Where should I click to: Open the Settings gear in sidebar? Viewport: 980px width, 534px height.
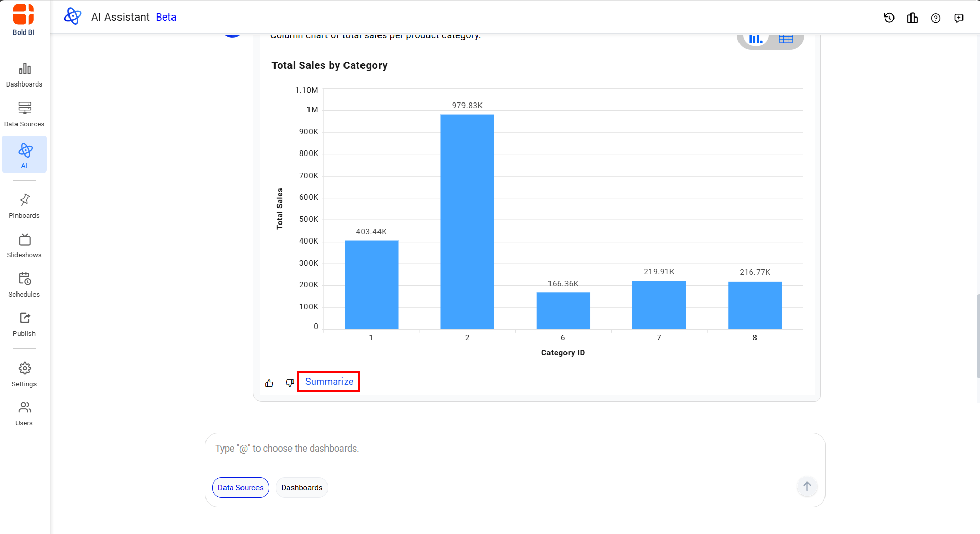pyautogui.click(x=24, y=374)
